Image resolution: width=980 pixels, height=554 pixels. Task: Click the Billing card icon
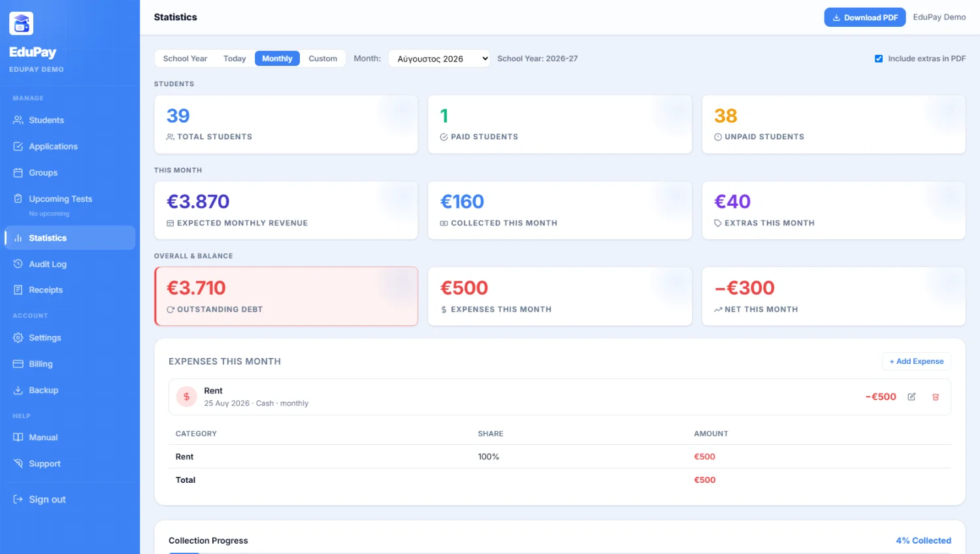[18, 364]
